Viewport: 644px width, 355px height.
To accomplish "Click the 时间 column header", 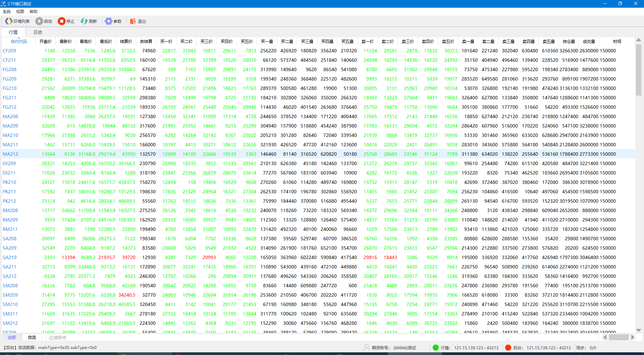I will click(617, 42).
